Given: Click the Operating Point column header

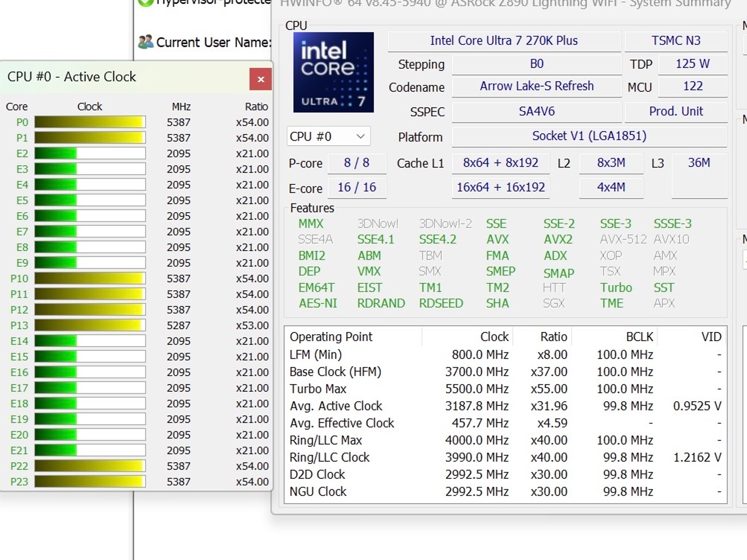Looking at the screenshot, I should 331,337.
